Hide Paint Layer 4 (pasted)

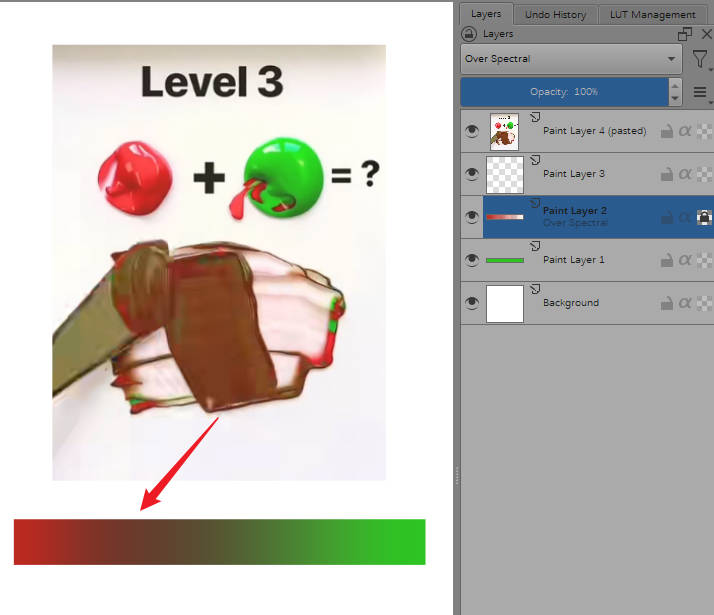coord(472,131)
